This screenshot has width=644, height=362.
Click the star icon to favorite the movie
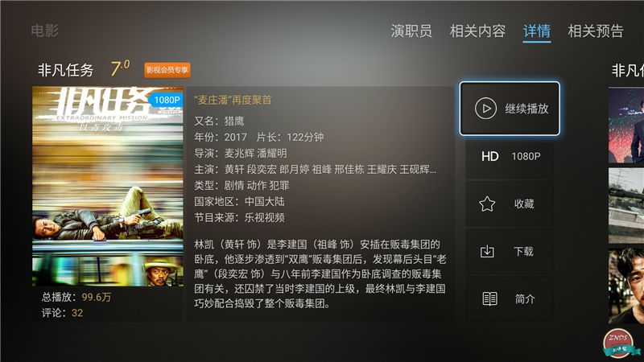pos(487,204)
